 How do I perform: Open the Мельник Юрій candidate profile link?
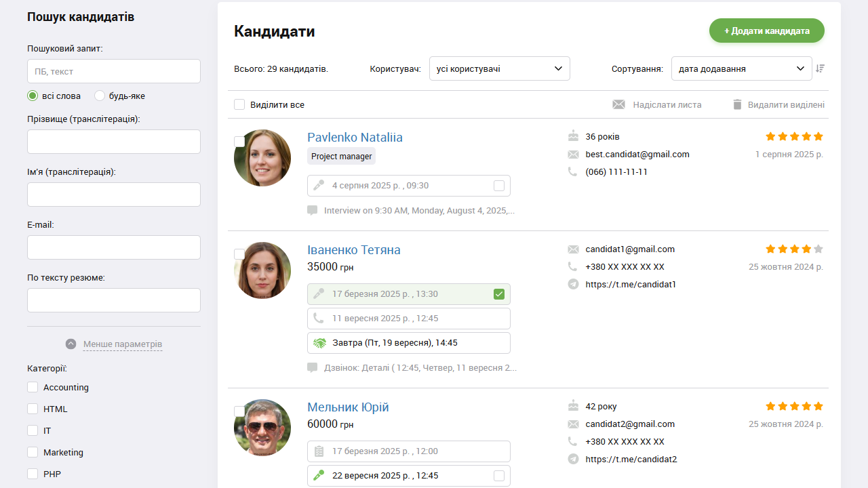[348, 407]
